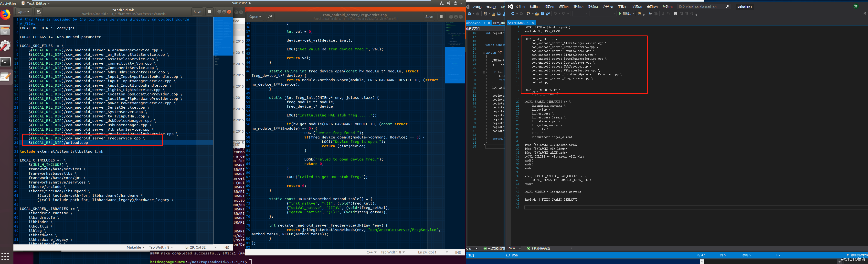Viewport: 868px width, 264px height.
Task: Click navigate backward arrow in Visual Studio toolbar
Action: point(513,14)
